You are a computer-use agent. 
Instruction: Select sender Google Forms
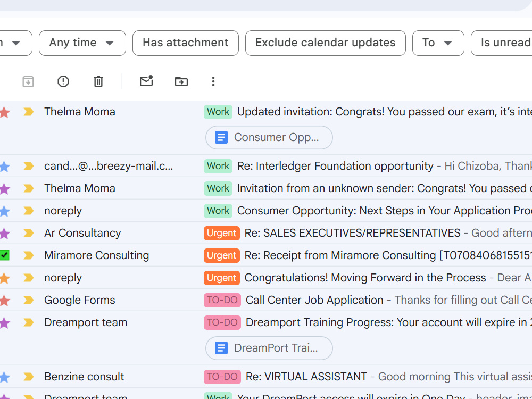coord(80,300)
